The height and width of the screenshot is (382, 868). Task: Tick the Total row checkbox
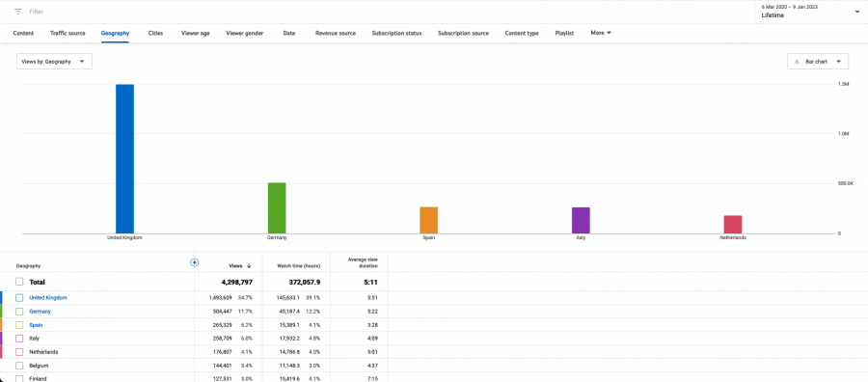point(19,282)
